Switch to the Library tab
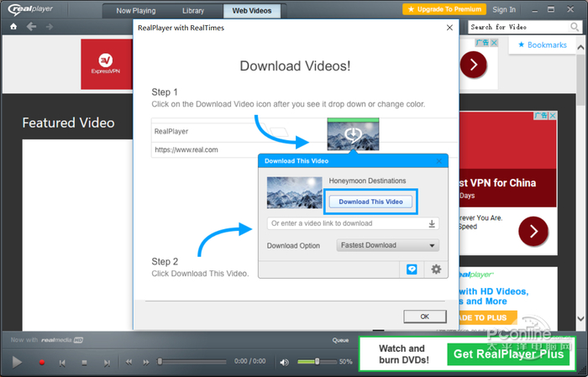This screenshot has height=377, width=588. coord(193,11)
